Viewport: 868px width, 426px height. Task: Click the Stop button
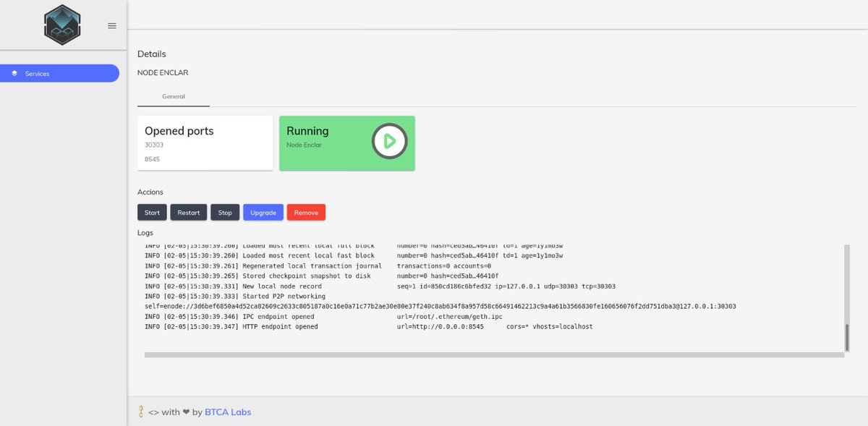point(225,213)
